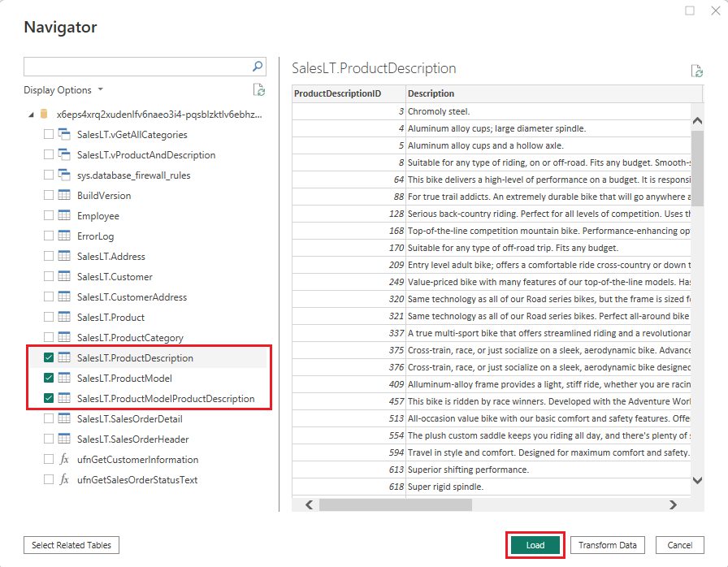Uncheck the SalesLT.ProductModel checkbox
The width and height of the screenshot is (728, 567).
point(49,378)
